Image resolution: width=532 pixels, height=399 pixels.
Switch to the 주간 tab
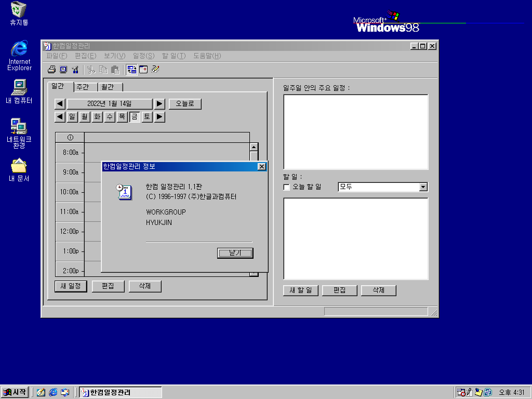coord(86,87)
